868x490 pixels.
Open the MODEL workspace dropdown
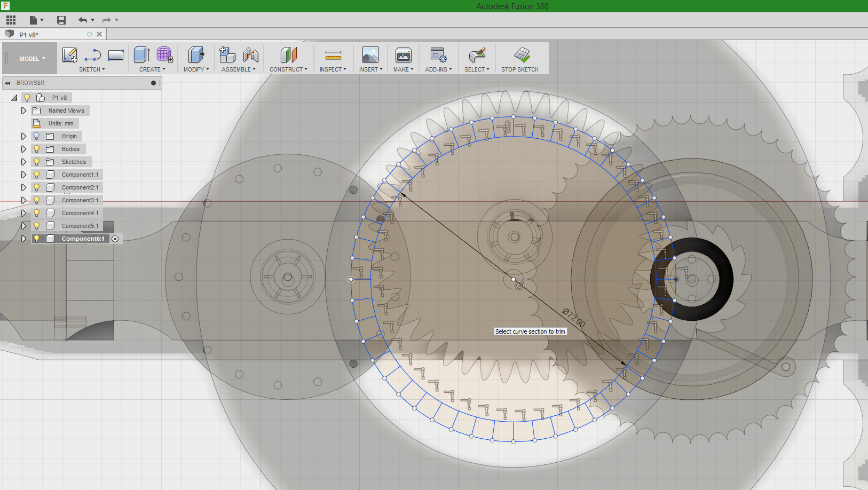(x=32, y=59)
